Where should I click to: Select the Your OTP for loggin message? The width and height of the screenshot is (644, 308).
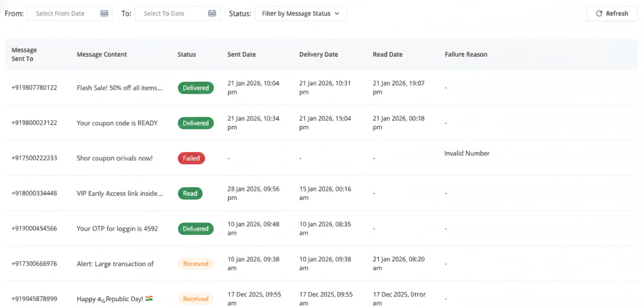click(x=117, y=229)
